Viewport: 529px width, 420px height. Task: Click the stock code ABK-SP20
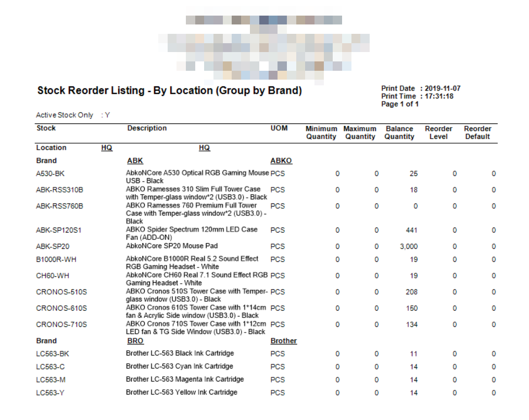[x=53, y=247]
